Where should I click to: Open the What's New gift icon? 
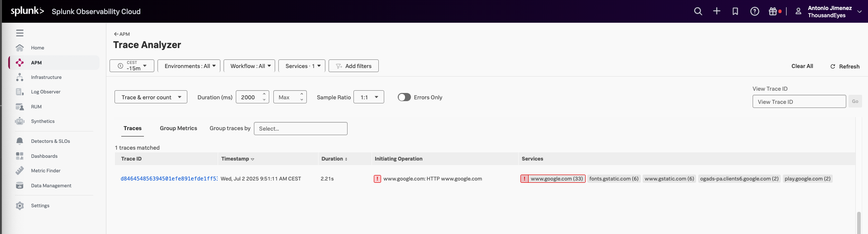(773, 11)
